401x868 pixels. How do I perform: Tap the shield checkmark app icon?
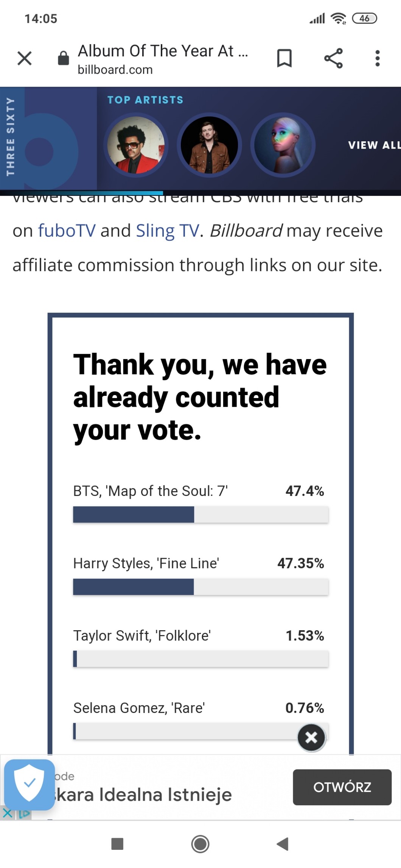[x=30, y=784]
